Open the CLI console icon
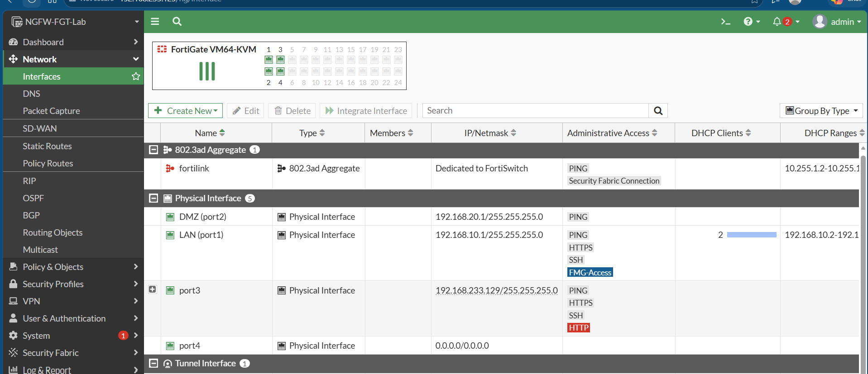This screenshot has height=374, width=868. coord(726,22)
